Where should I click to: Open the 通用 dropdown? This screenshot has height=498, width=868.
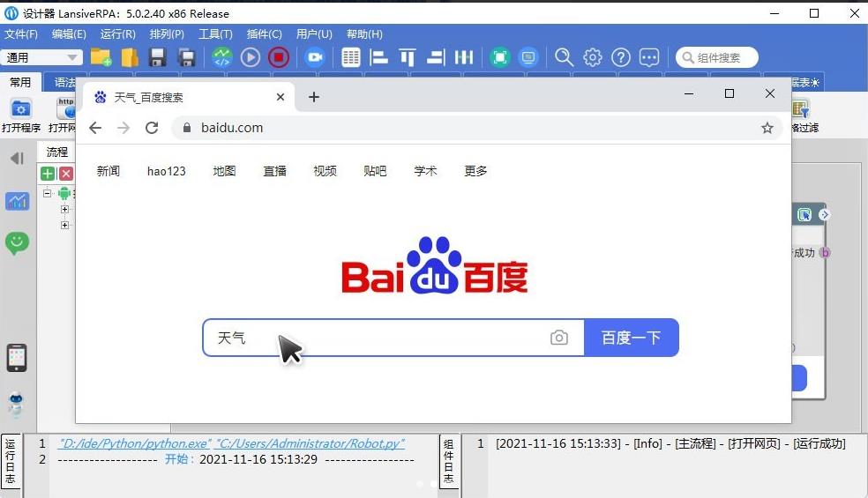(41, 57)
